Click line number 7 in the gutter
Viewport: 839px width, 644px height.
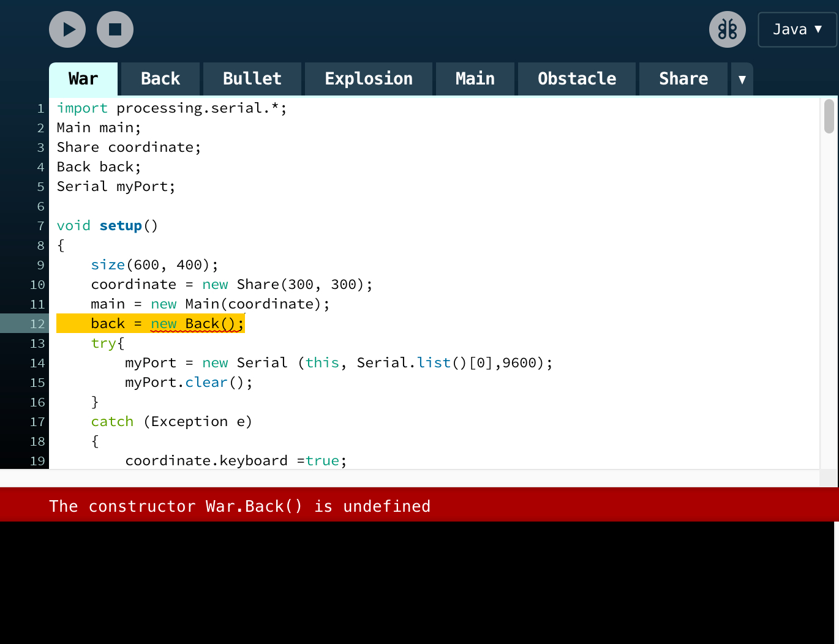(41, 226)
